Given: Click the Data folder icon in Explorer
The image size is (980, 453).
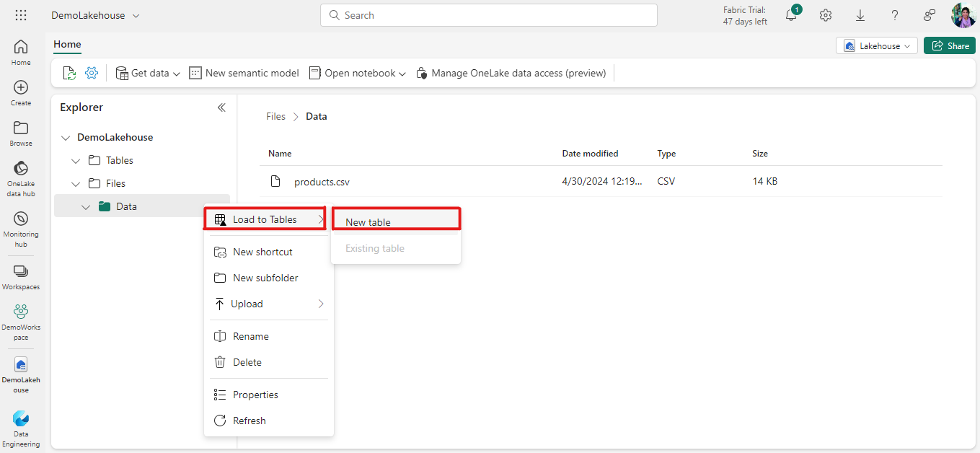Looking at the screenshot, I should tap(105, 206).
